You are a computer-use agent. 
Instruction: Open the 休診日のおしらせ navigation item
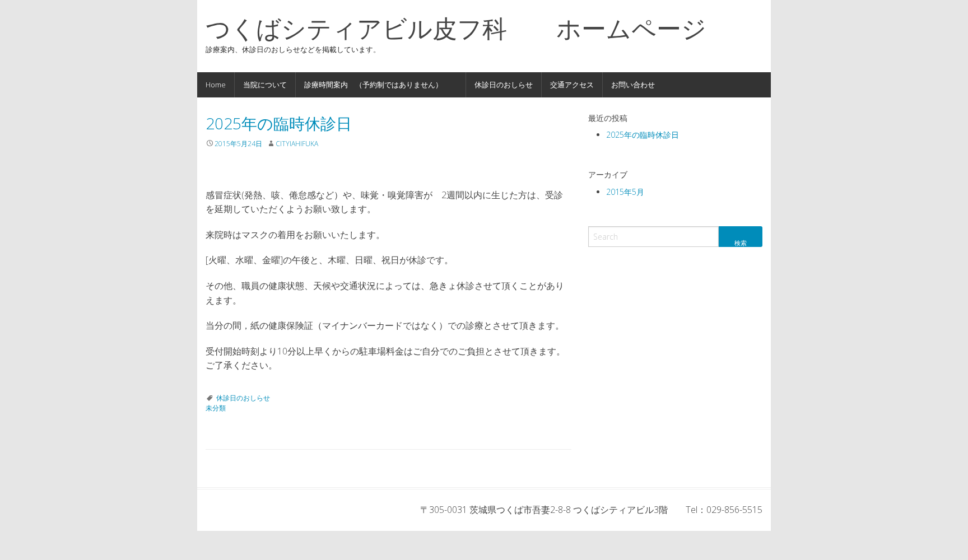[x=502, y=85]
